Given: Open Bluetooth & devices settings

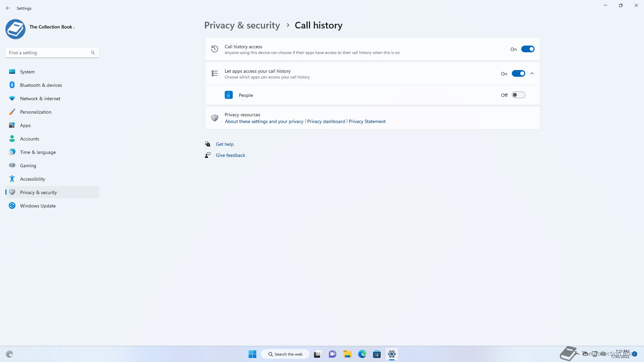Looking at the screenshot, I should 41,85.
